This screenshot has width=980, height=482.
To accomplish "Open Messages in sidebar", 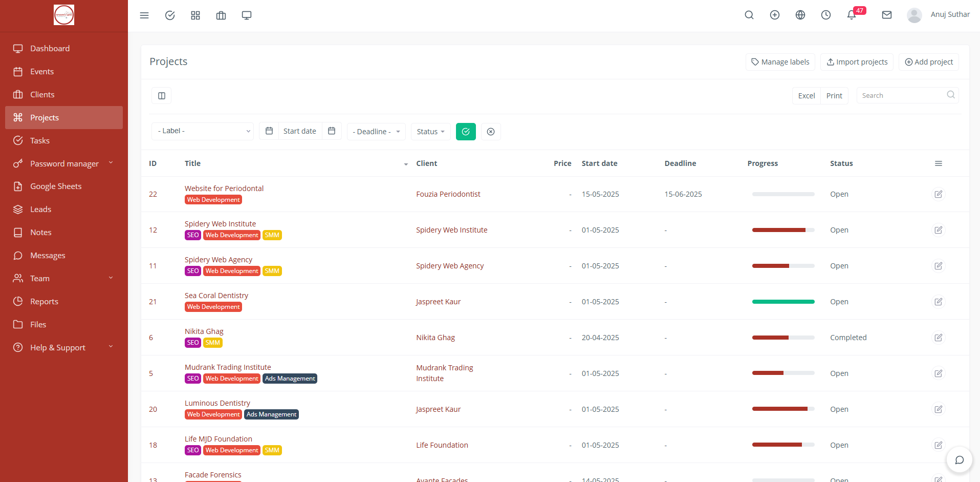I will click(64, 255).
